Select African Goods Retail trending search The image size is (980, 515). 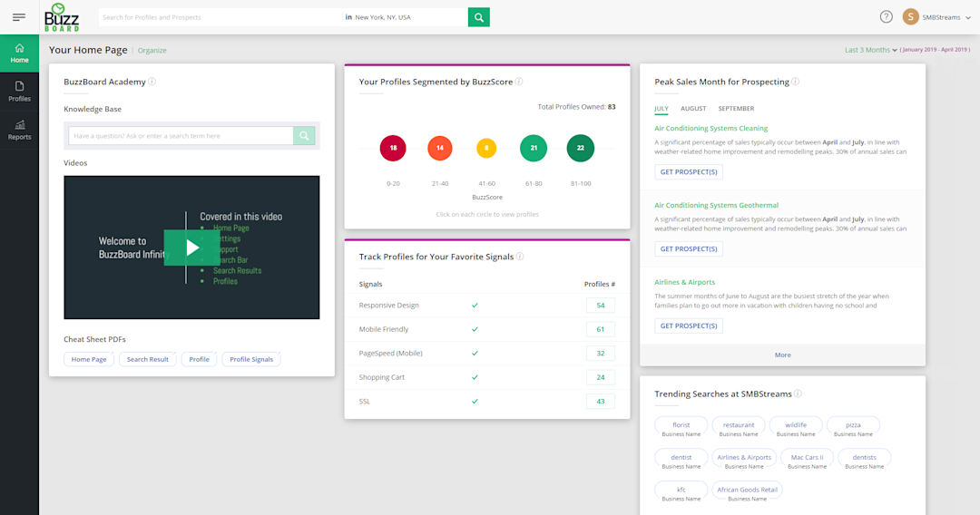pos(747,490)
